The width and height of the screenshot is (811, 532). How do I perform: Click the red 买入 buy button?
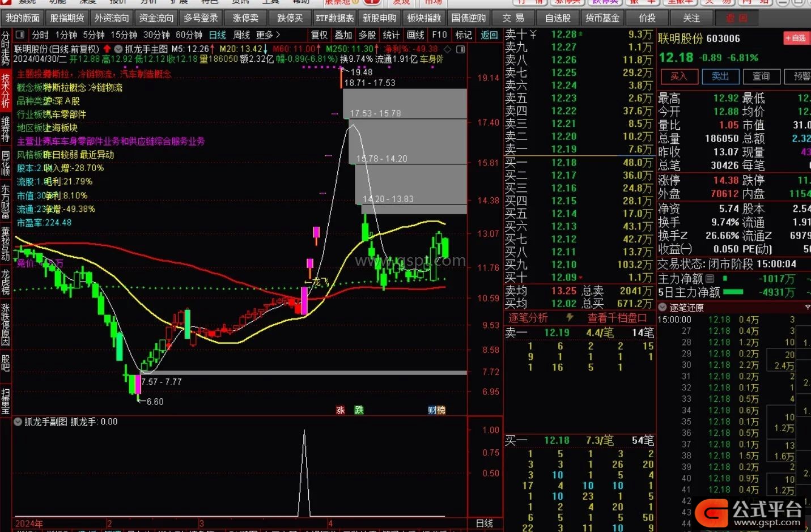point(678,76)
